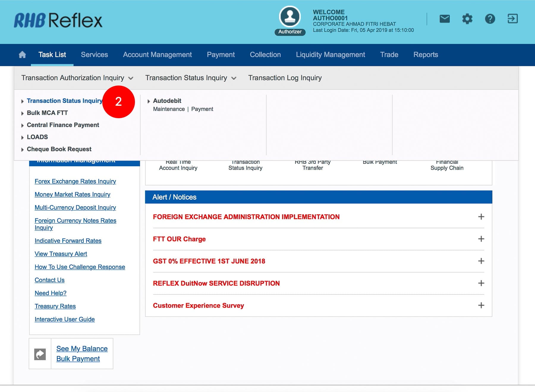This screenshot has width=535, height=392.
Task: Open the mail envelope inbox icon
Action: (444, 19)
